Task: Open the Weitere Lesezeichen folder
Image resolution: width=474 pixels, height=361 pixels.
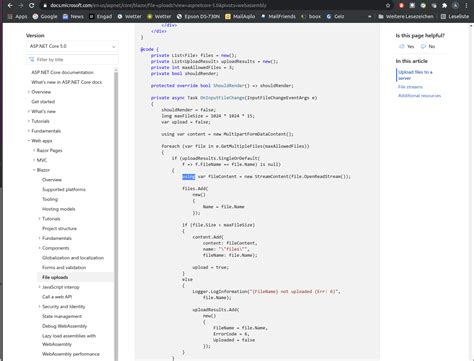Action: coord(406,16)
